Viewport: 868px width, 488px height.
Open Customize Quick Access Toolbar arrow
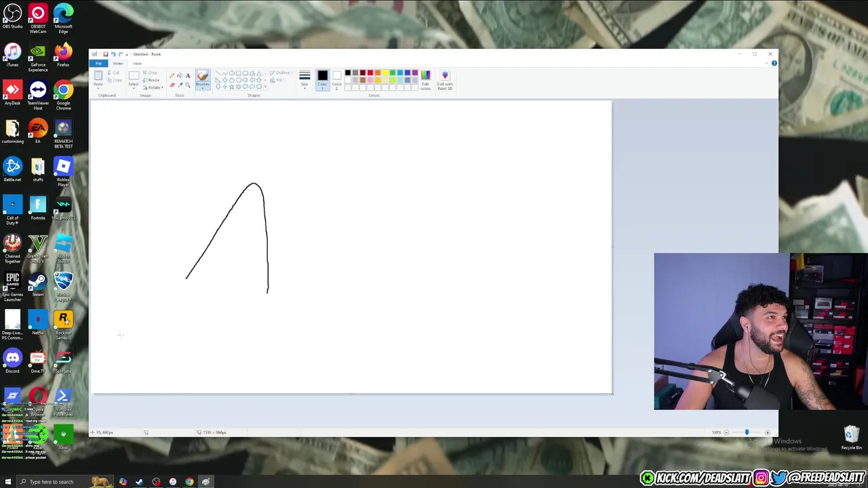click(127, 55)
